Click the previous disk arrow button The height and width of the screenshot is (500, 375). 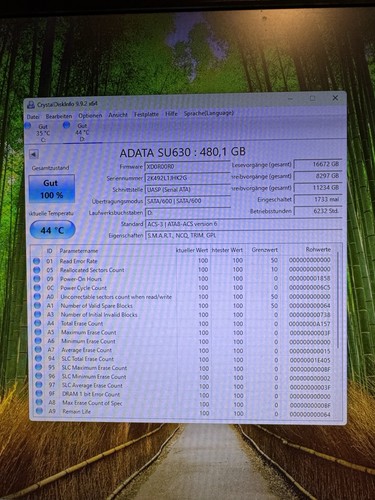(34, 154)
